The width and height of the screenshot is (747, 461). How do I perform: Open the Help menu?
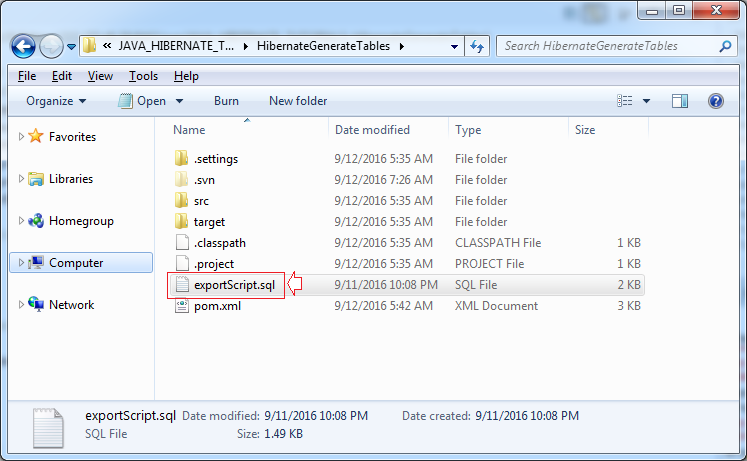click(186, 76)
